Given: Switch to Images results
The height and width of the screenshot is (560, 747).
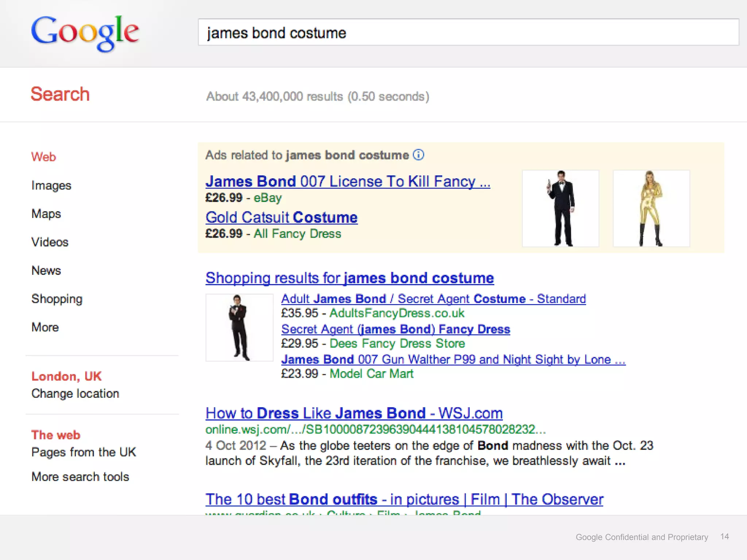Looking at the screenshot, I should 51,186.
